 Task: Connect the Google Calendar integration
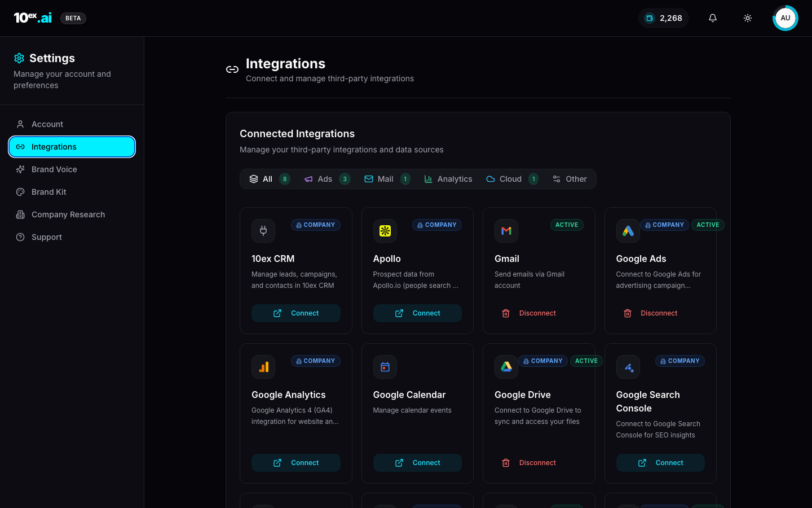point(417,463)
